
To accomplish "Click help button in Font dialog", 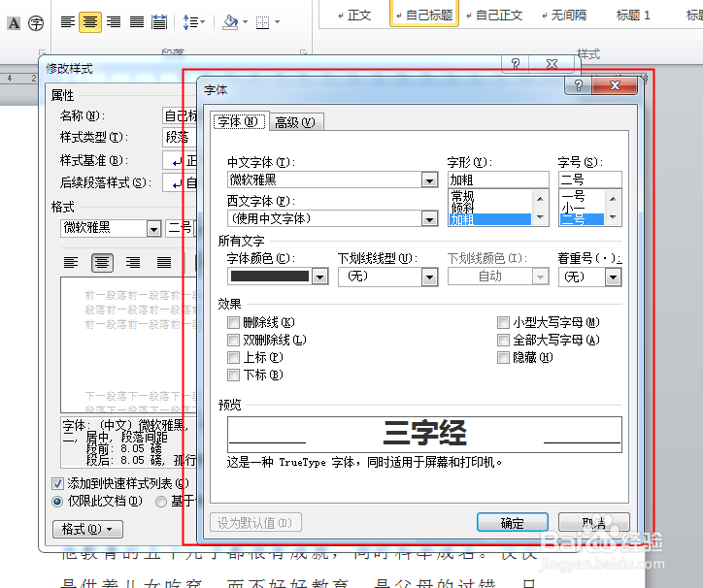I will click(579, 85).
